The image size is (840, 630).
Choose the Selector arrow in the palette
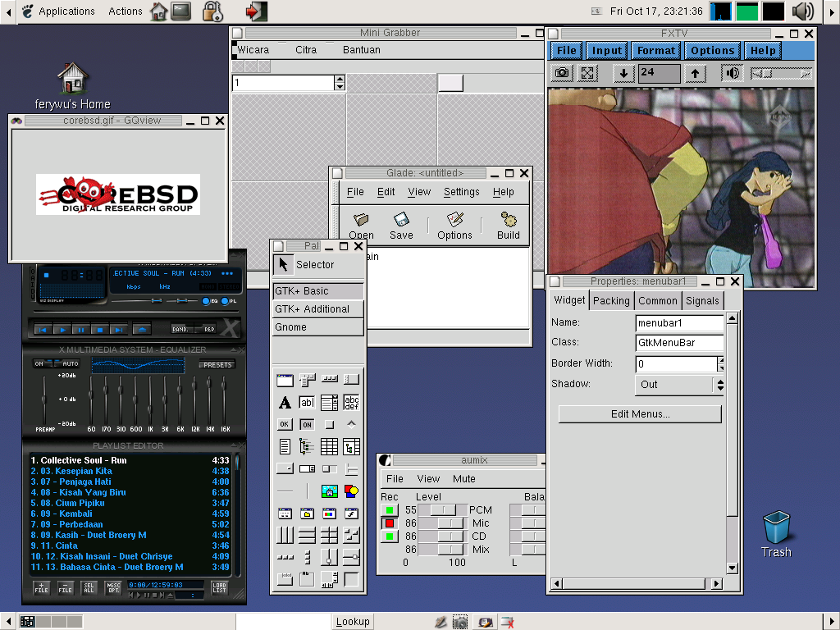click(283, 264)
